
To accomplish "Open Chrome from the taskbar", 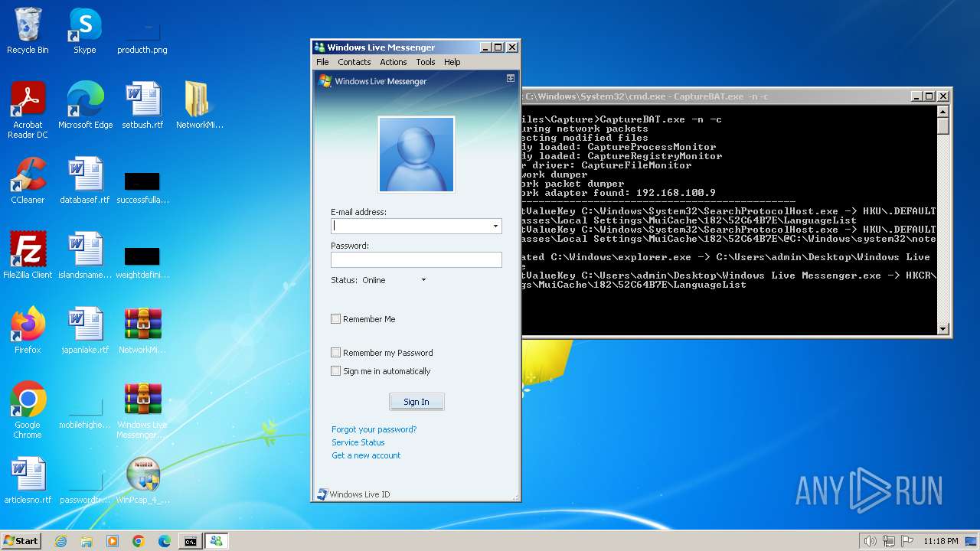I will pyautogui.click(x=139, y=541).
